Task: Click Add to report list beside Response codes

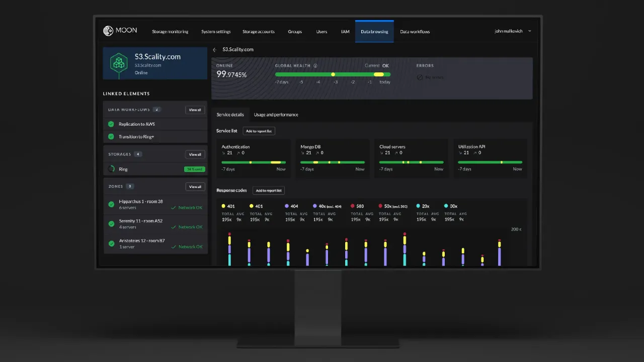Action: tap(269, 191)
